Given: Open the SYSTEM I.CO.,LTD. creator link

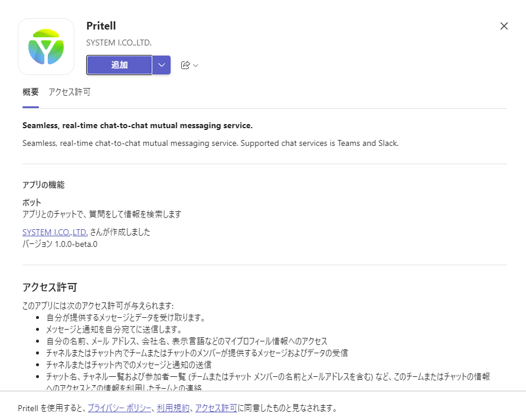Looking at the screenshot, I should point(55,232).
